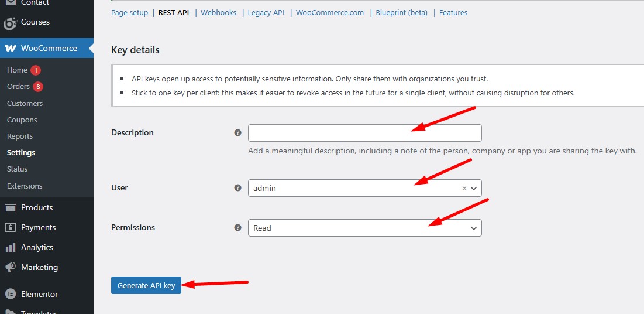The height and width of the screenshot is (314, 644).
Task: Click the Elementor icon in sidebar
Action: [11, 294]
